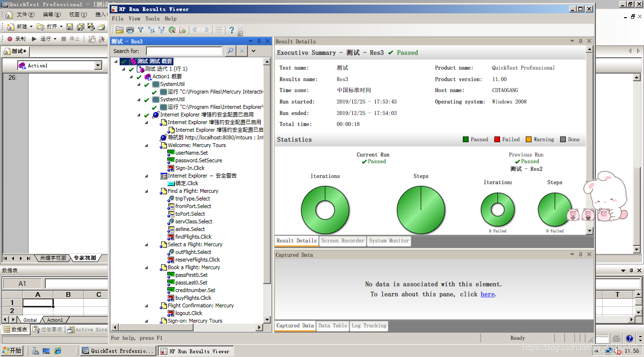The image size is (644, 357).
Task: Switch to the Log Tracking tab
Action: pos(369,325)
